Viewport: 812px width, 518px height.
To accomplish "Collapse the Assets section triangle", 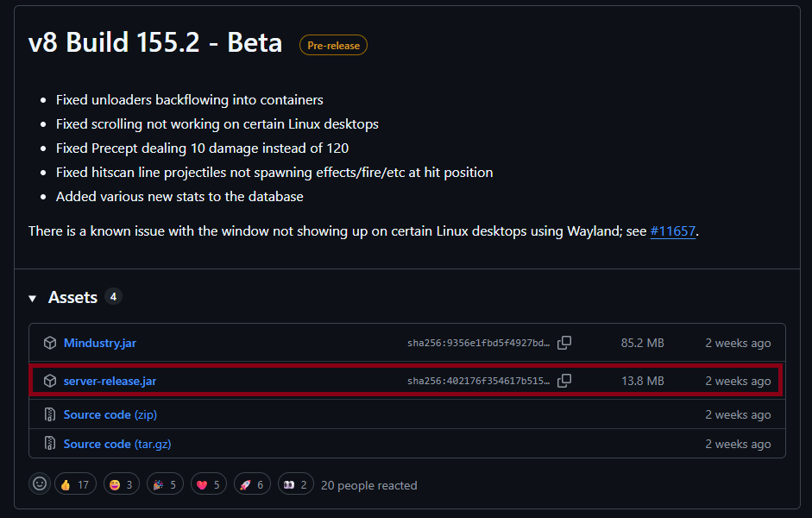I will [x=33, y=298].
